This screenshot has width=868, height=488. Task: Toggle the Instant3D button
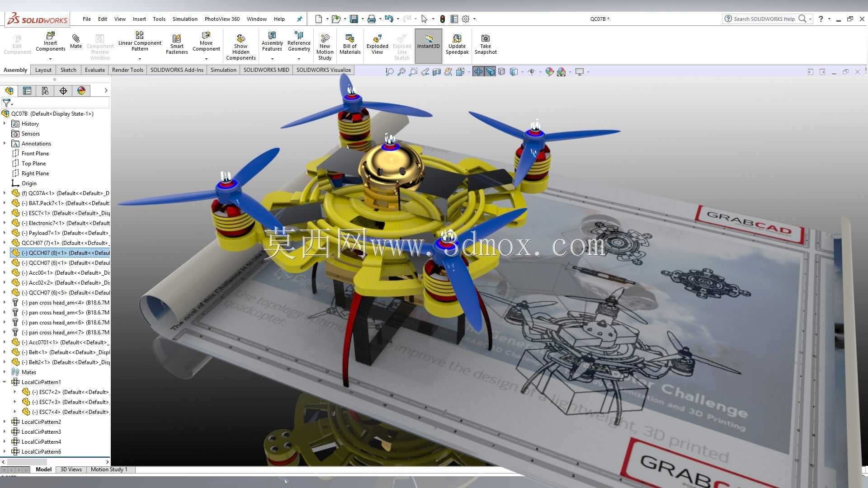pos(428,46)
